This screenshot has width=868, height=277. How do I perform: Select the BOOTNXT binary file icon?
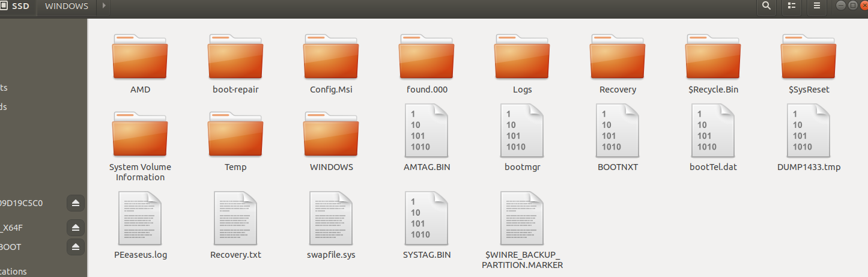pyautogui.click(x=618, y=131)
